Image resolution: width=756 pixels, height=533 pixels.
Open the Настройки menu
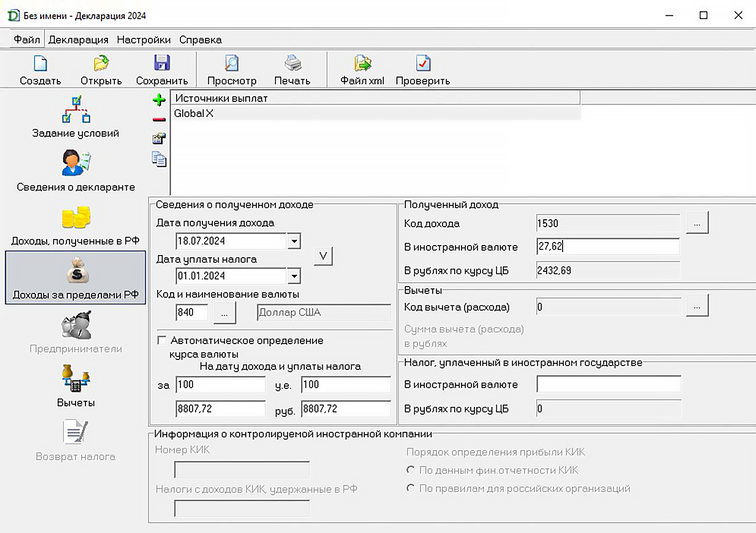144,40
